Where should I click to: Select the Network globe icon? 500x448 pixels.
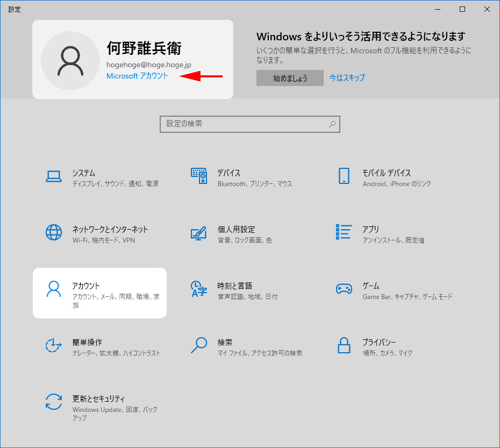point(54,232)
